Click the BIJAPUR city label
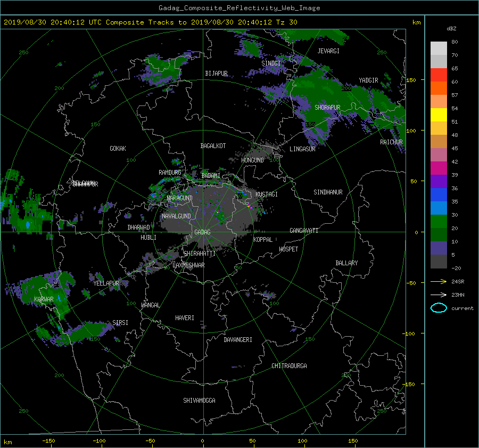 coord(216,74)
